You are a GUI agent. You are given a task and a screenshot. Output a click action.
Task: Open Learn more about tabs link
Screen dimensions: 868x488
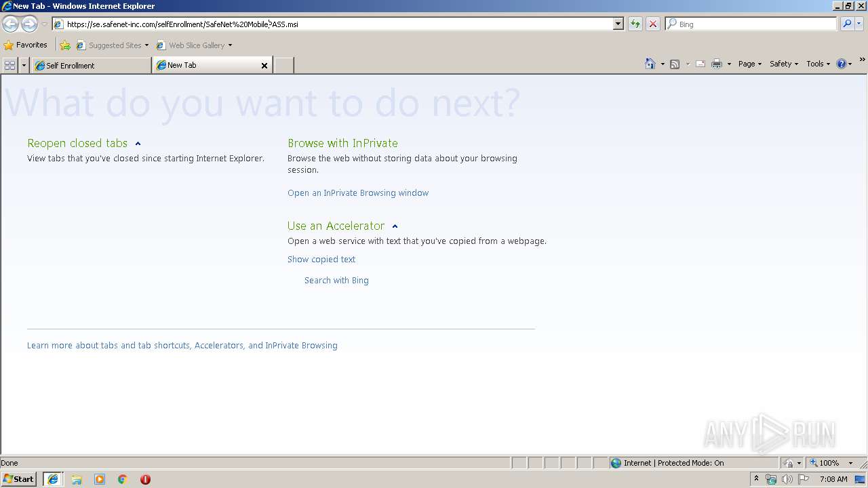(x=182, y=346)
